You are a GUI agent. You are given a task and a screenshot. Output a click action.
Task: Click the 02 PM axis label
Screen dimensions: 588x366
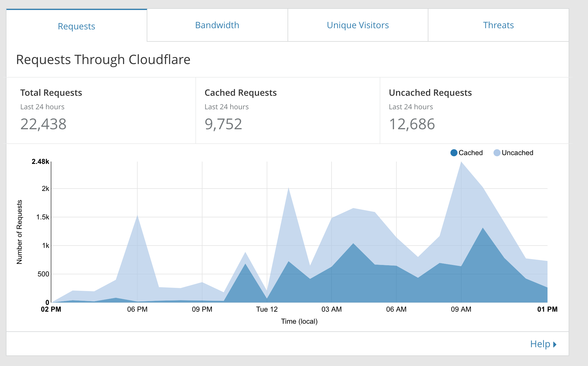[x=51, y=309]
